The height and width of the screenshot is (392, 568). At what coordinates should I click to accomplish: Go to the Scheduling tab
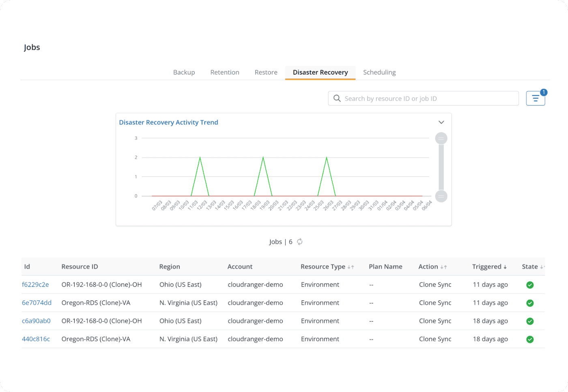pos(379,72)
